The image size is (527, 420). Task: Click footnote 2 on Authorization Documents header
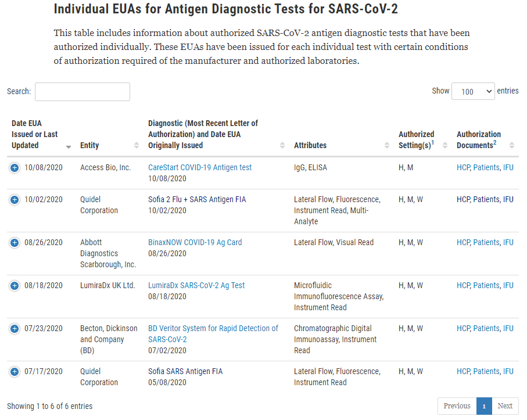click(494, 142)
